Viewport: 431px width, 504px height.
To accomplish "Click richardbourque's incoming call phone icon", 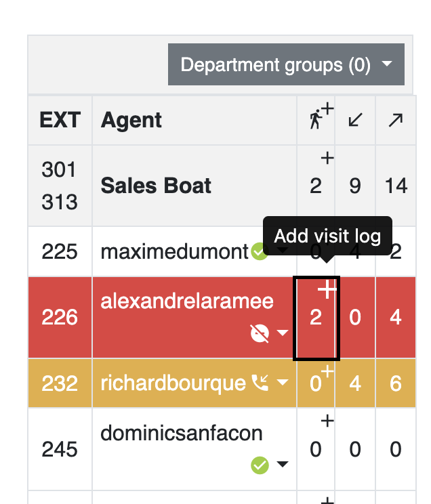I will pos(260,383).
